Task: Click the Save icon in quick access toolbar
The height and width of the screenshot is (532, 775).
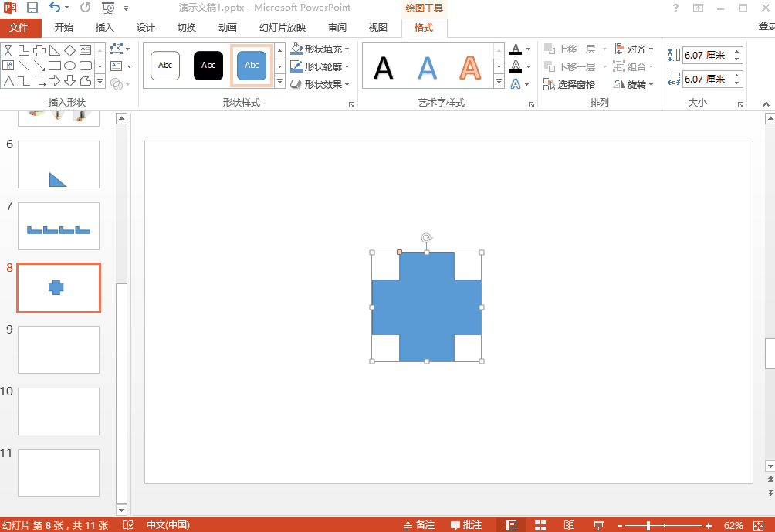Action: (x=32, y=8)
